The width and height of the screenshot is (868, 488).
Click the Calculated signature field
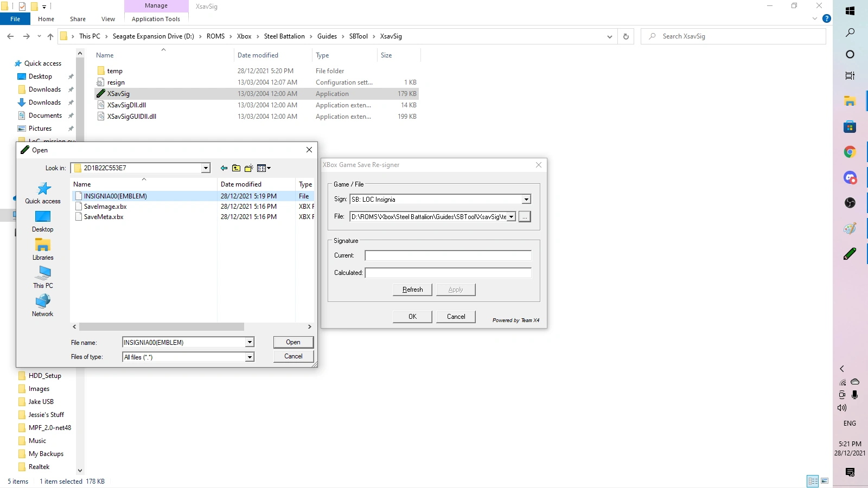[x=448, y=273]
